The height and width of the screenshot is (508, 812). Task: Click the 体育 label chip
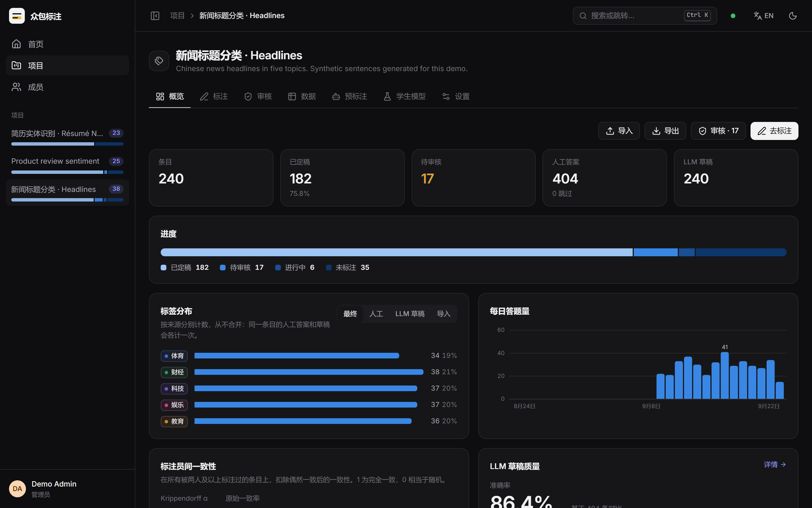tap(174, 356)
